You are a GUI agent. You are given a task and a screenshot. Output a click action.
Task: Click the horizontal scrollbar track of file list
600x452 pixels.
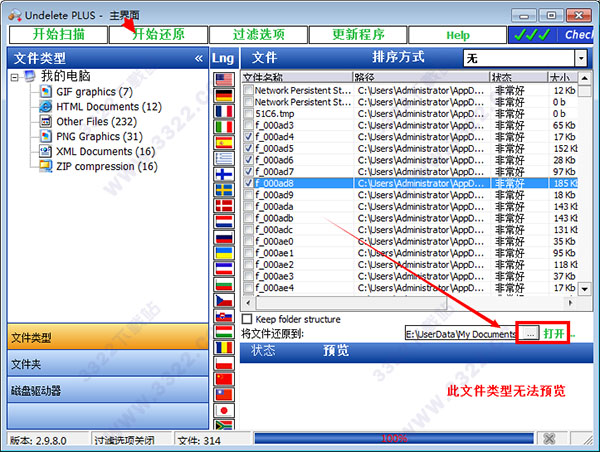pos(409,303)
